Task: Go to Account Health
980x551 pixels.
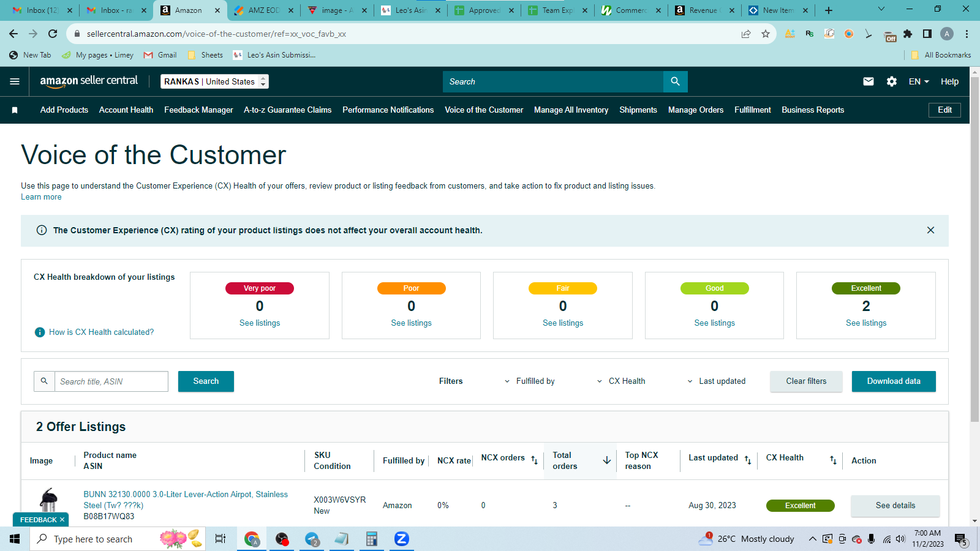Action: click(126, 110)
